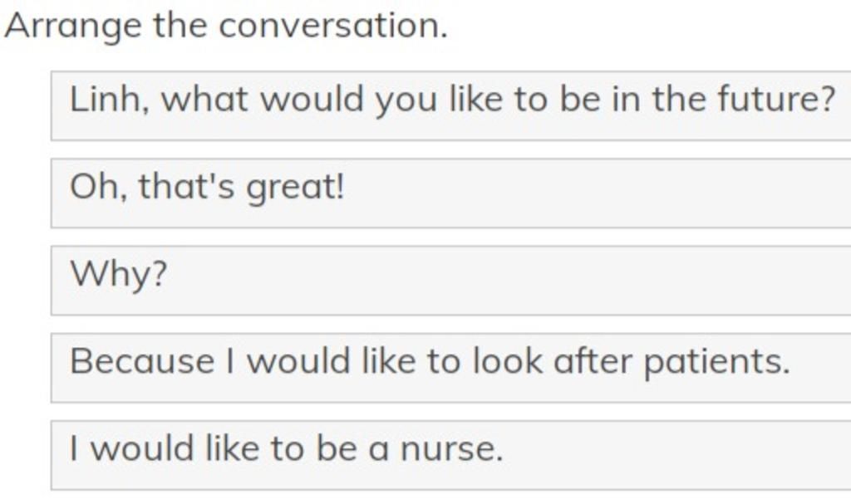The width and height of the screenshot is (851, 504).
Task: Select the question about Linh's future
Action: [x=451, y=105]
